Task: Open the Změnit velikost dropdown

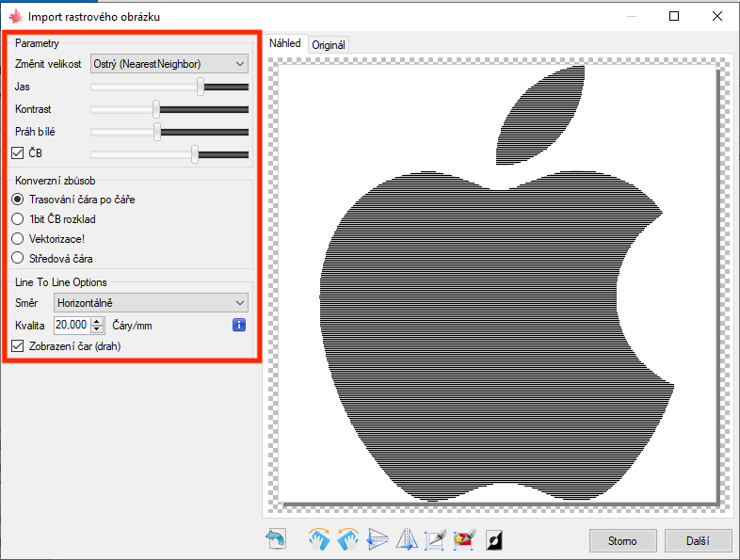Action: [169, 63]
